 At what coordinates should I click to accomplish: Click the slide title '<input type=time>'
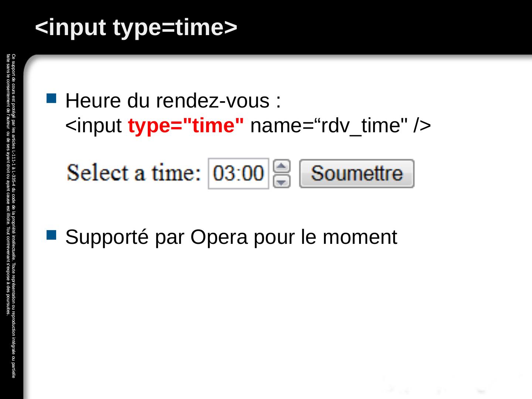click(136, 27)
